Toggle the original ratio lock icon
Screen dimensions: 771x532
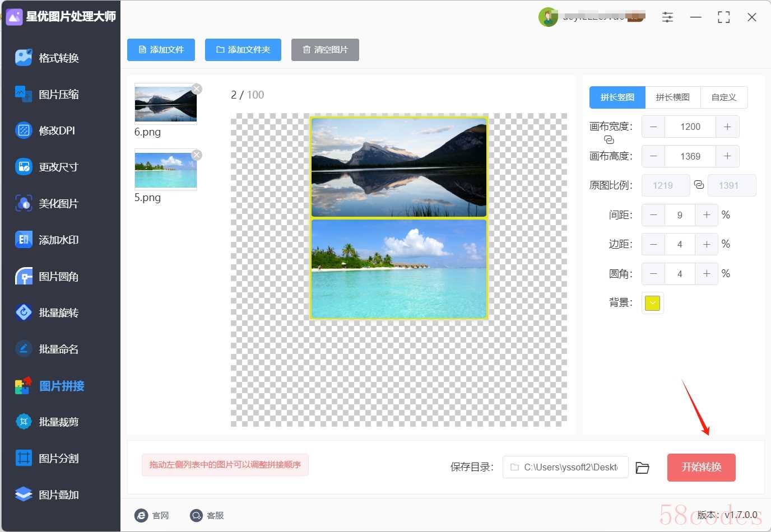(699, 185)
